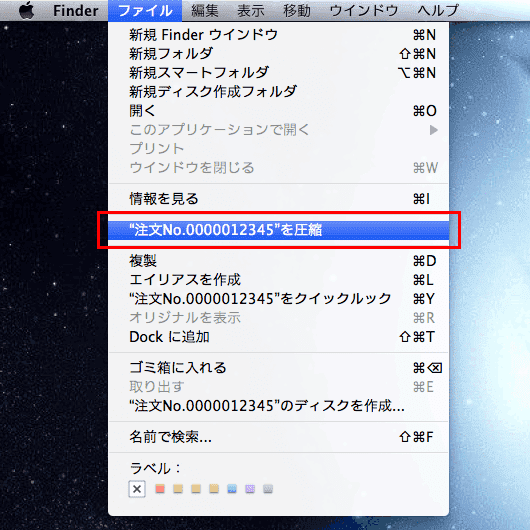The width and height of the screenshot is (530, 530).
Task: Select "注文No.0000012345"を圧縮 menu item
Action: tap(279, 230)
